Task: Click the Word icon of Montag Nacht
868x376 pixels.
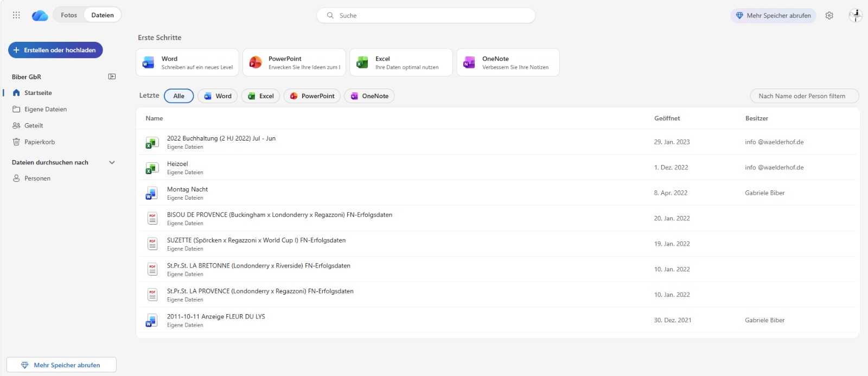Action: [x=152, y=194]
